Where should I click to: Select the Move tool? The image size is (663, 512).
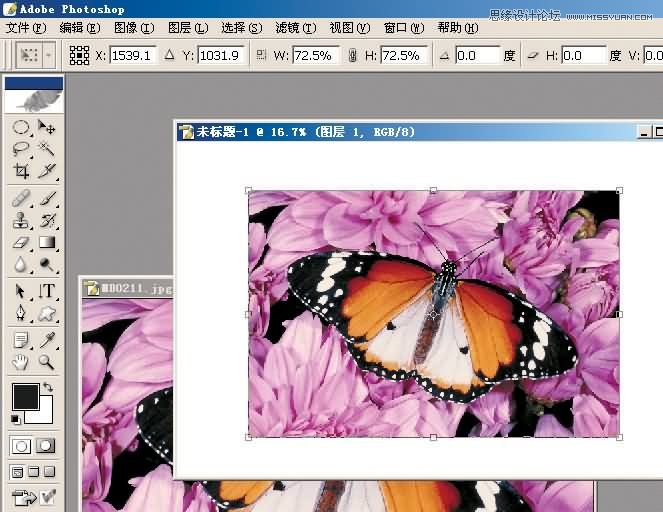[46, 127]
